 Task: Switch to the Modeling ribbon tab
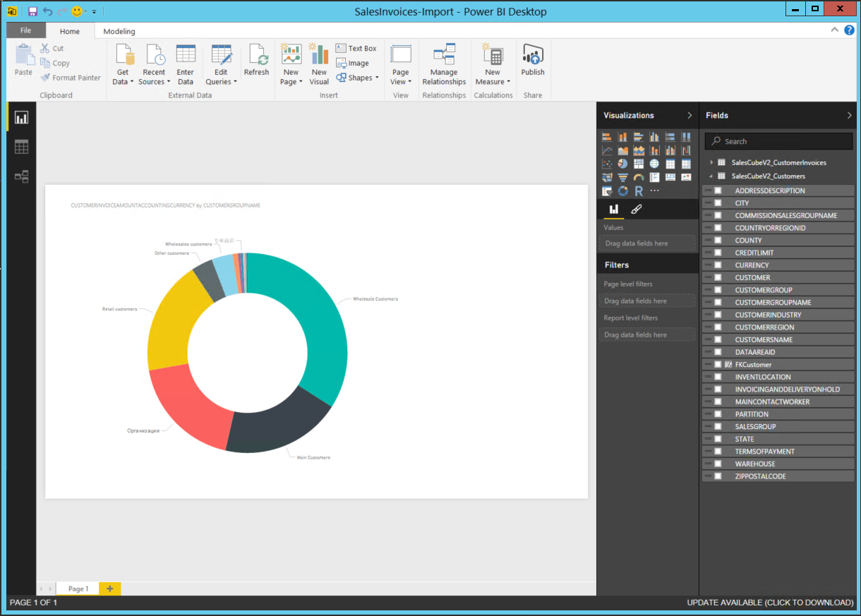click(119, 31)
